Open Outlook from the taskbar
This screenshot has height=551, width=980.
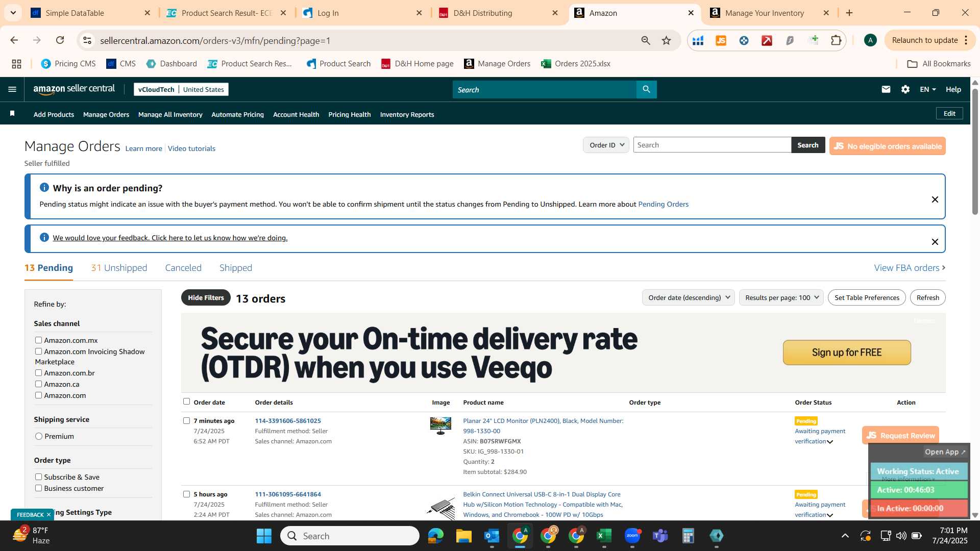pos(492,536)
